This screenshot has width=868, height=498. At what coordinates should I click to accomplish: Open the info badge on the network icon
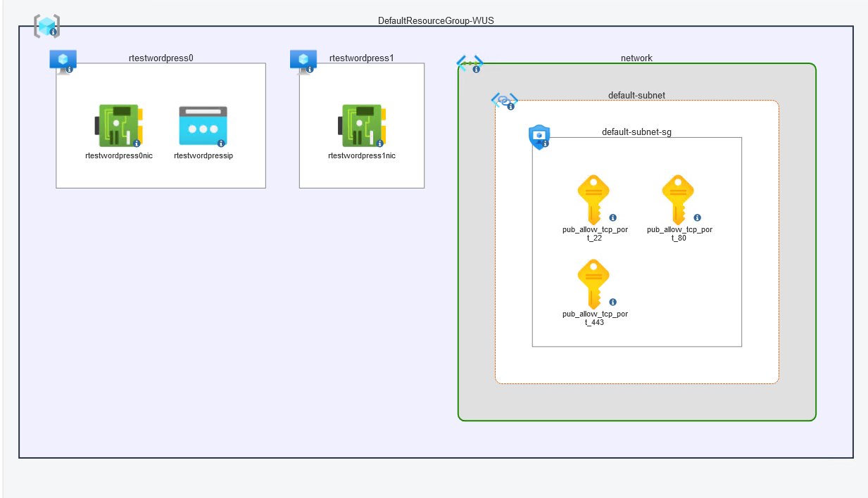click(477, 68)
